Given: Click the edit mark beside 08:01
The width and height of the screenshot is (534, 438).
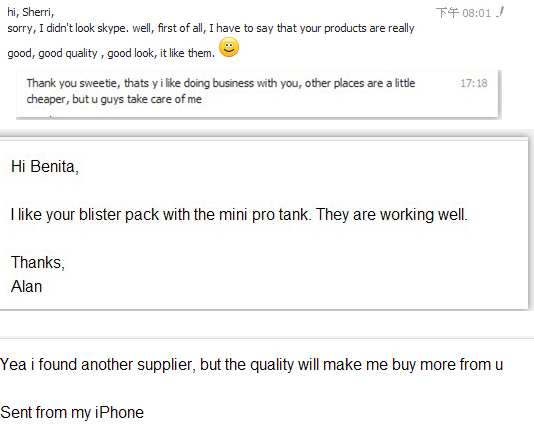Looking at the screenshot, I should pos(500,13).
